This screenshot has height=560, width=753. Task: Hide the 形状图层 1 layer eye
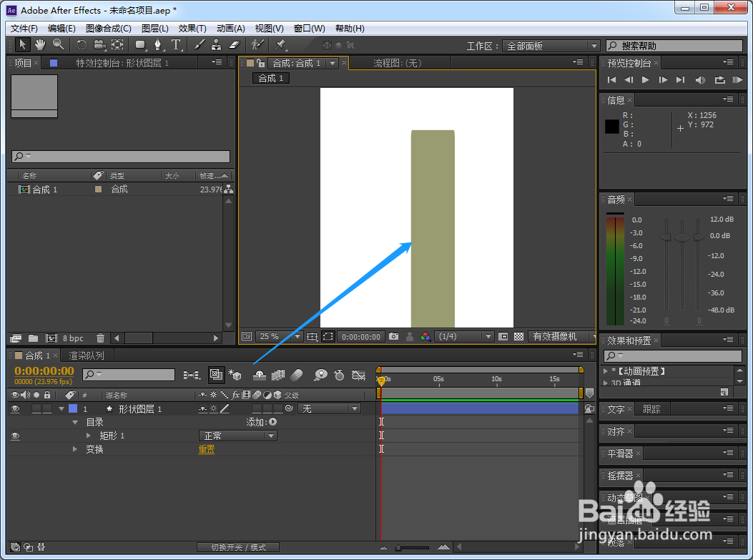[15, 408]
